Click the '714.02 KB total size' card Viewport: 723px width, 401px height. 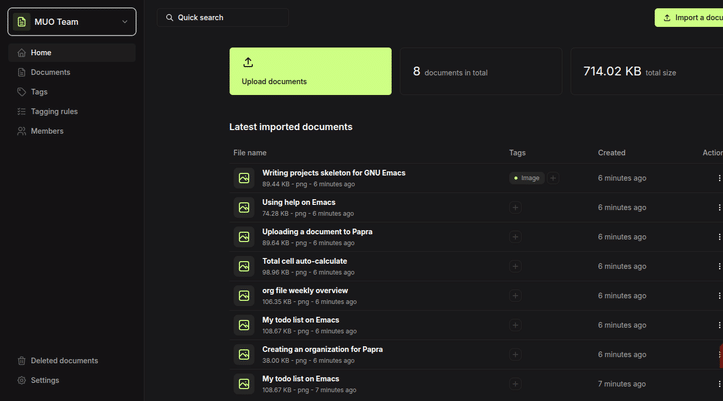click(646, 71)
